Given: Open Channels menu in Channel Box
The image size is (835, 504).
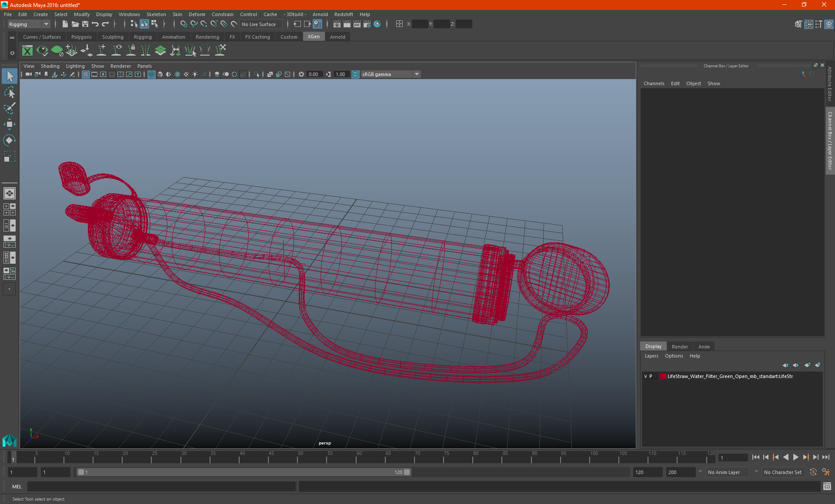Looking at the screenshot, I should [x=654, y=83].
